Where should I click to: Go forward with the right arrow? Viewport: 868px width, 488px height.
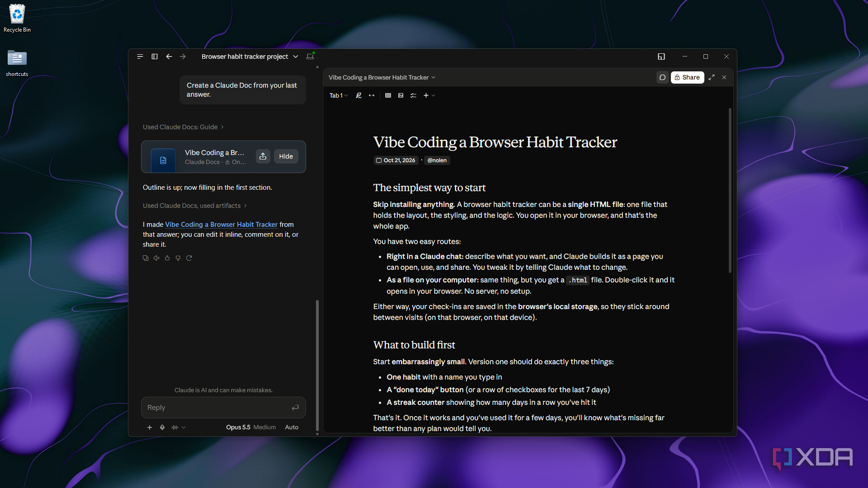point(183,56)
